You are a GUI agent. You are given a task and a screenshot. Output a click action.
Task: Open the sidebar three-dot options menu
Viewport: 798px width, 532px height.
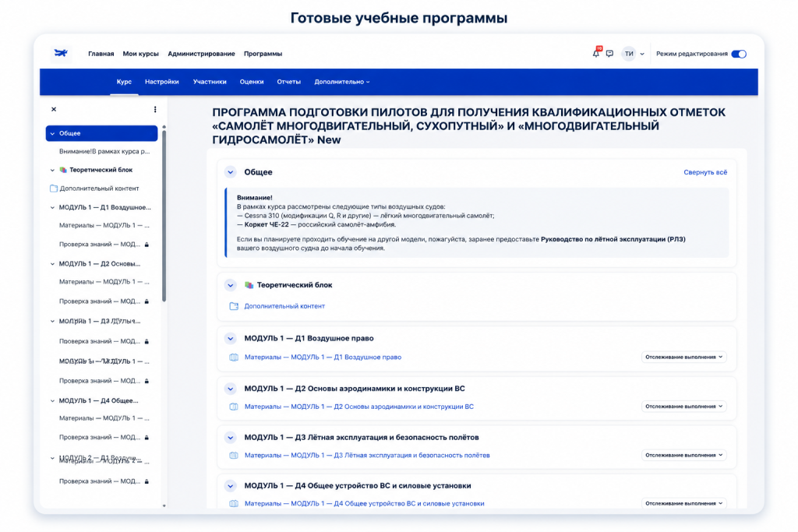[155, 109]
